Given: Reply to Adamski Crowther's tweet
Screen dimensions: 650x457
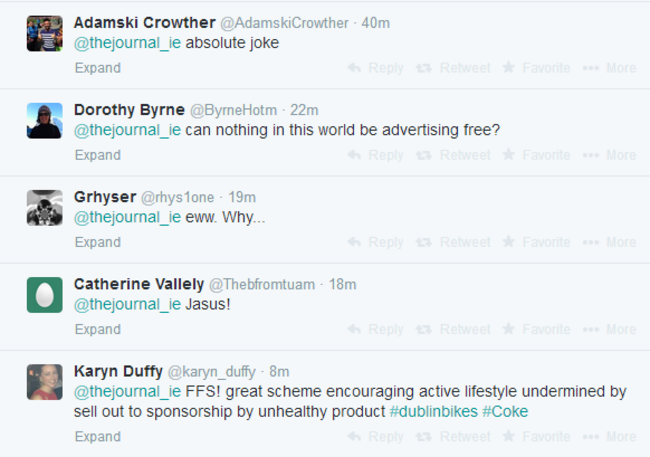Looking at the screenshot, I should tap(375, 68).
